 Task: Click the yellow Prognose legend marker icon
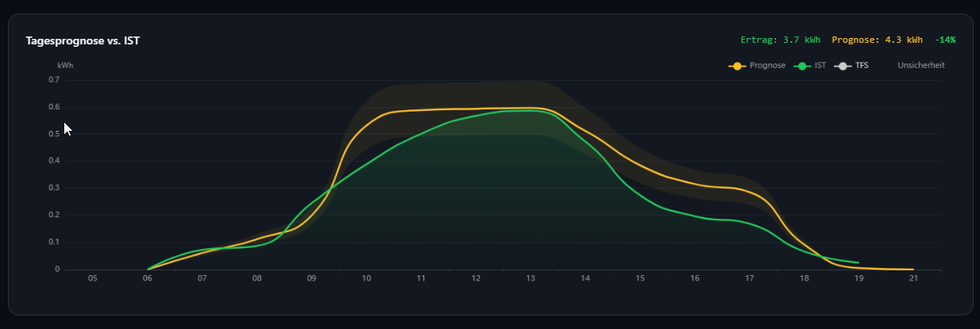[x=738, y=66]
